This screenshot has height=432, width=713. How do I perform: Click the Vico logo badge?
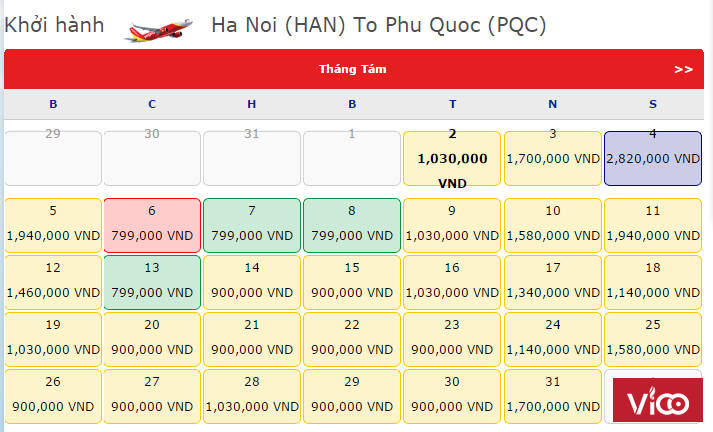(658, 400)
